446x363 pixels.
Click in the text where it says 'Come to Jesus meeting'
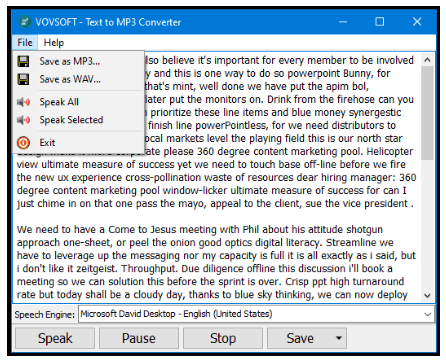point(162,230)
